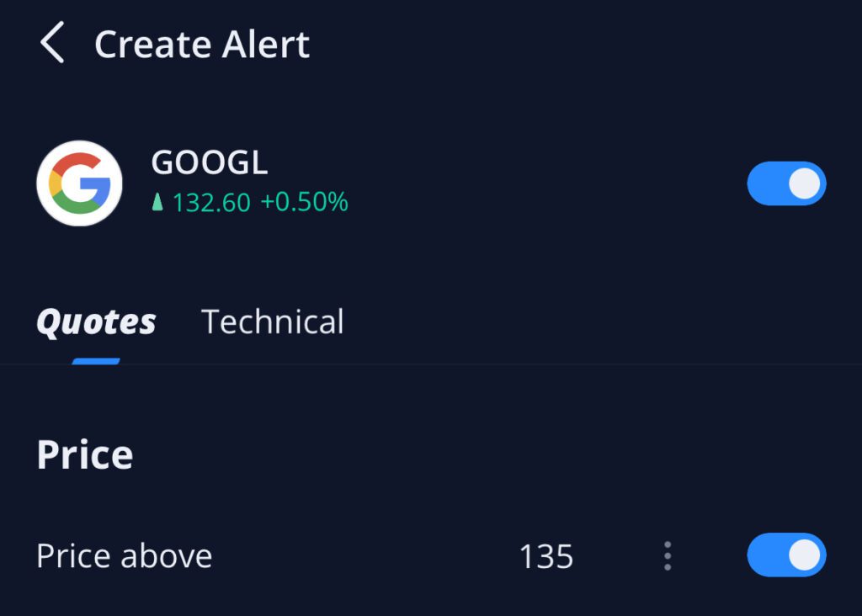Edit the 135 price threshold value
This screenshot has height=616, width=862.
(546, 557)
